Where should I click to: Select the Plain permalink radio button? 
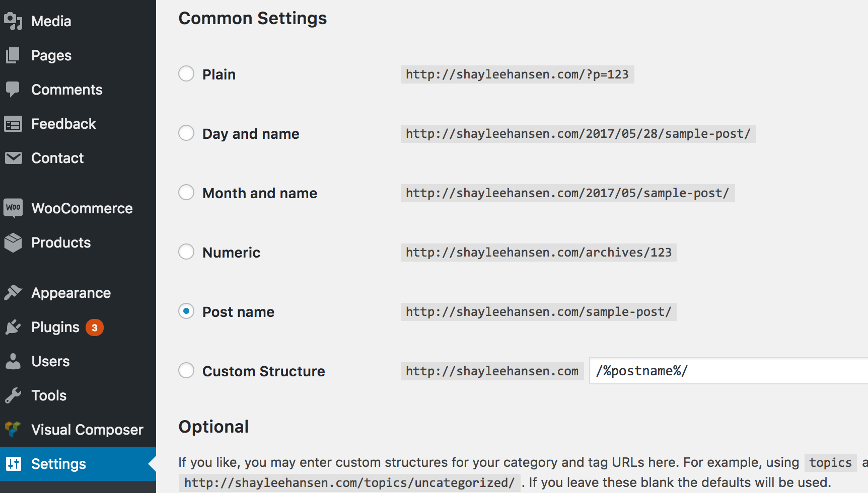pos(186,74)
